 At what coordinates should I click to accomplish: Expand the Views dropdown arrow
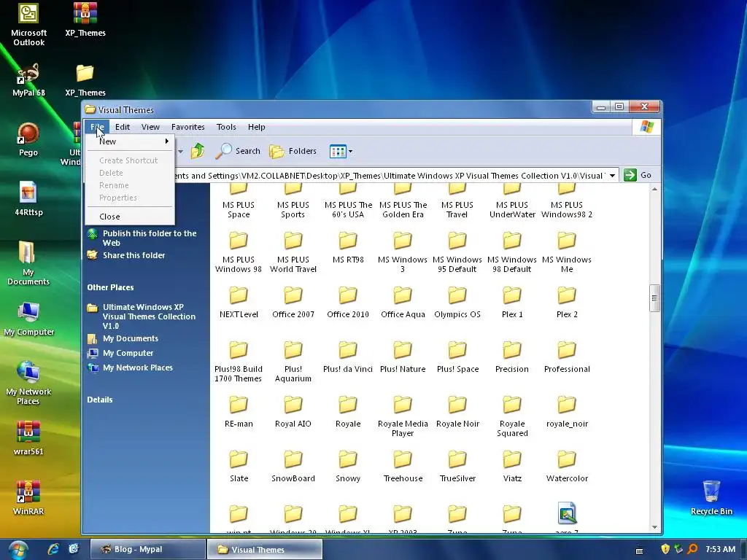click(x=351, y=152)
